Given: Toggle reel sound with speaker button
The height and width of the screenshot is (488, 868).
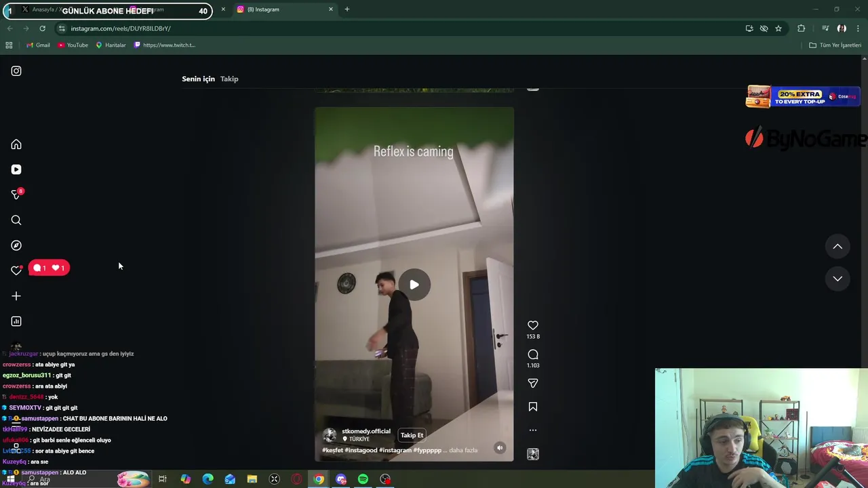Looking at the screenshot, I should point(500,448).
